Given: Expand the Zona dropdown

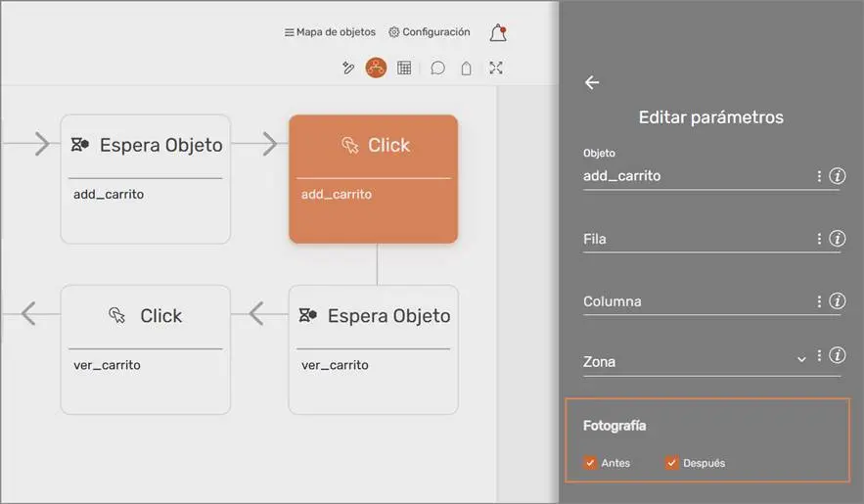Looking at the screenshot, I should [801, 360].
